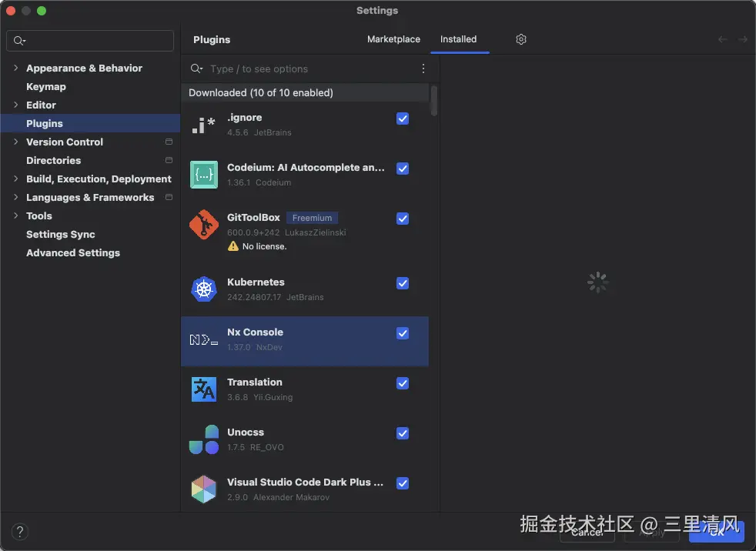756x551 pixels.
Task: Click the Visual Studio Code Dark Plus icon
Action: coord(203,489)
